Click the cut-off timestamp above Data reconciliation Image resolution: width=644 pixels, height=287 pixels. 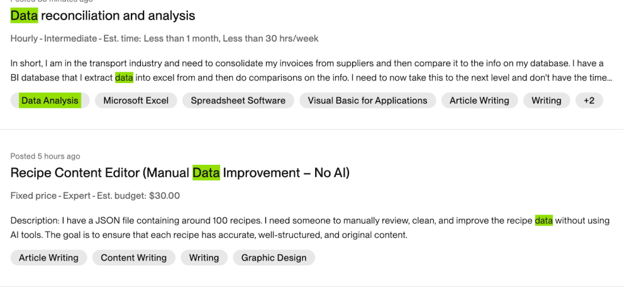[x=52, y=2]
